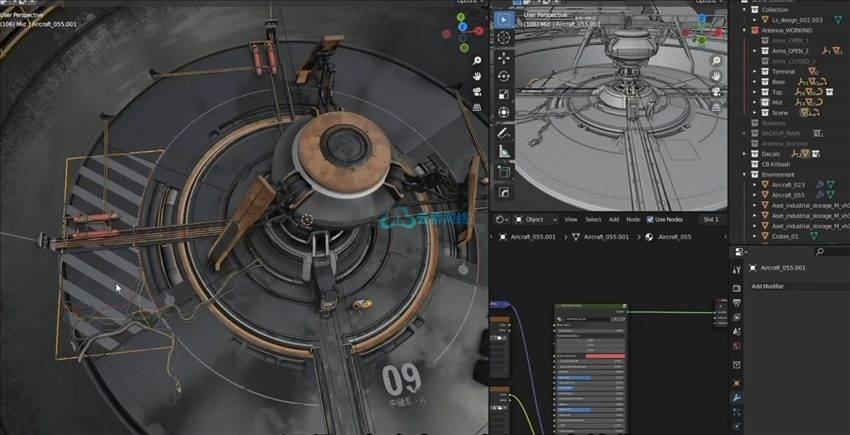Select the 3D Cursor tool

pos(504,38)
